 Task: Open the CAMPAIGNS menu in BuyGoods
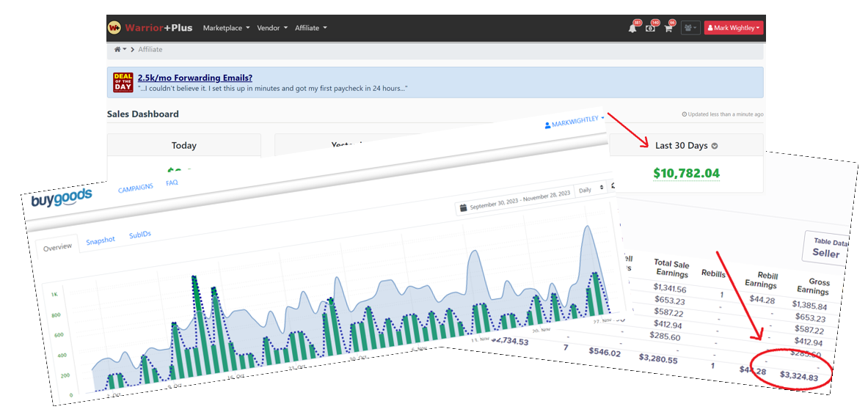point(136,188)
